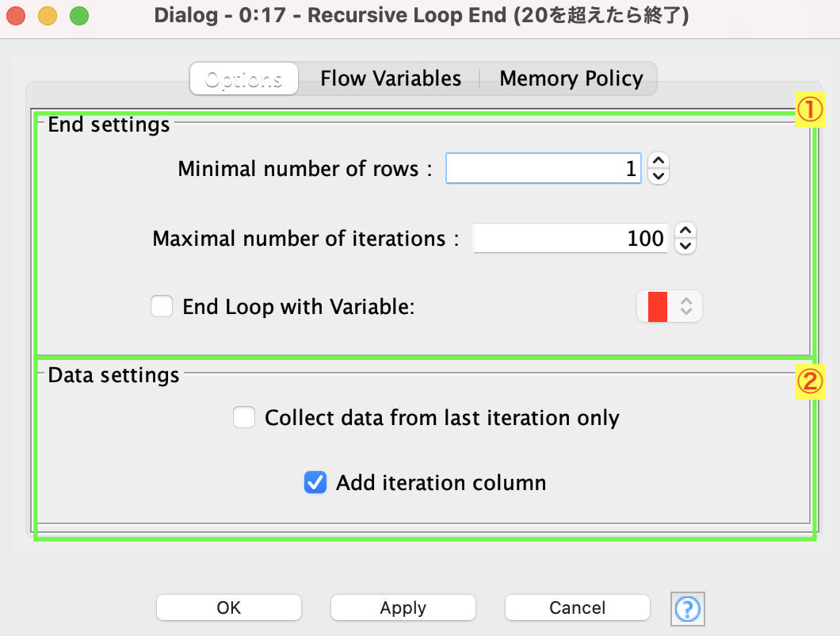Enable Collect data from last iteration only
This screenshot has height=636, width=840.
pyautogui.click(x=244, y=417)
